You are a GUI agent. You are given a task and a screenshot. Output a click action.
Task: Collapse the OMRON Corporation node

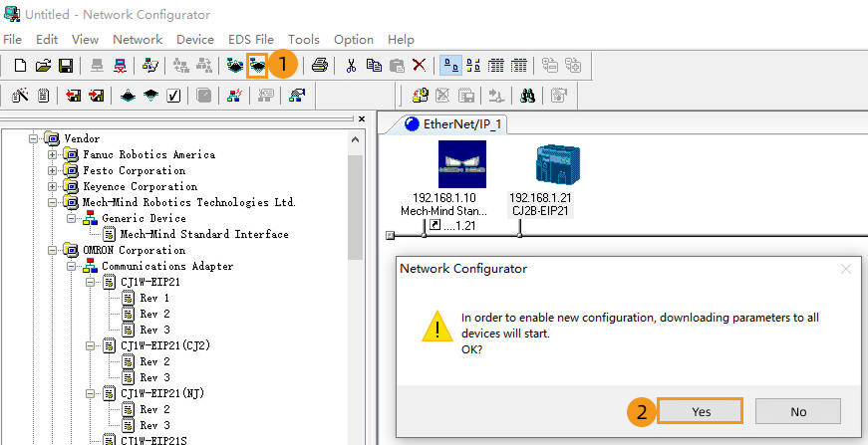(x=53, y=251)
